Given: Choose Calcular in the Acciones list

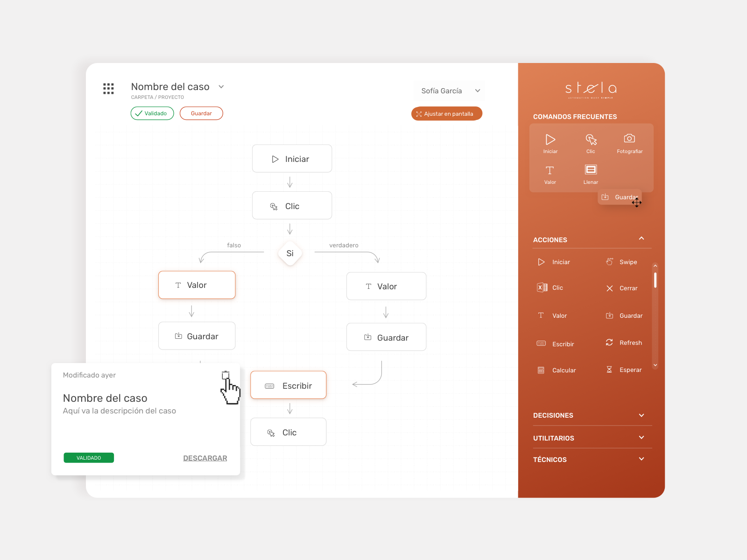Looking at the screenshot, I should coord(557,371).
